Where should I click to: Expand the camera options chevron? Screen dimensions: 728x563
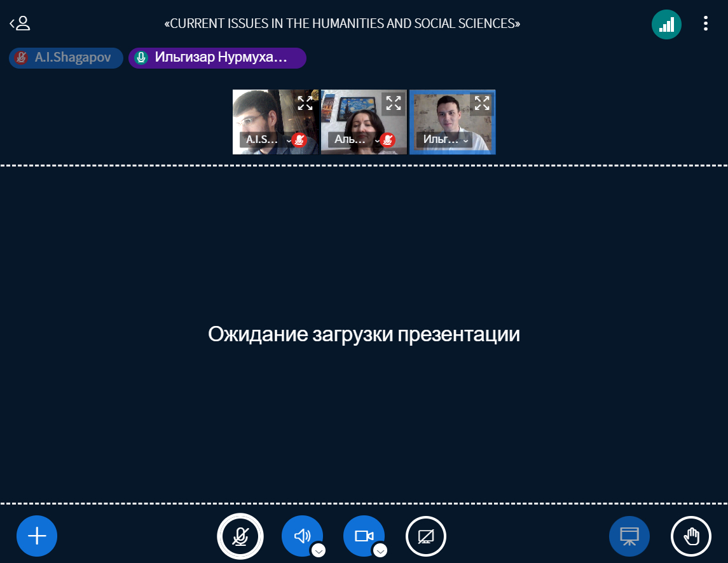click(380, 550)
